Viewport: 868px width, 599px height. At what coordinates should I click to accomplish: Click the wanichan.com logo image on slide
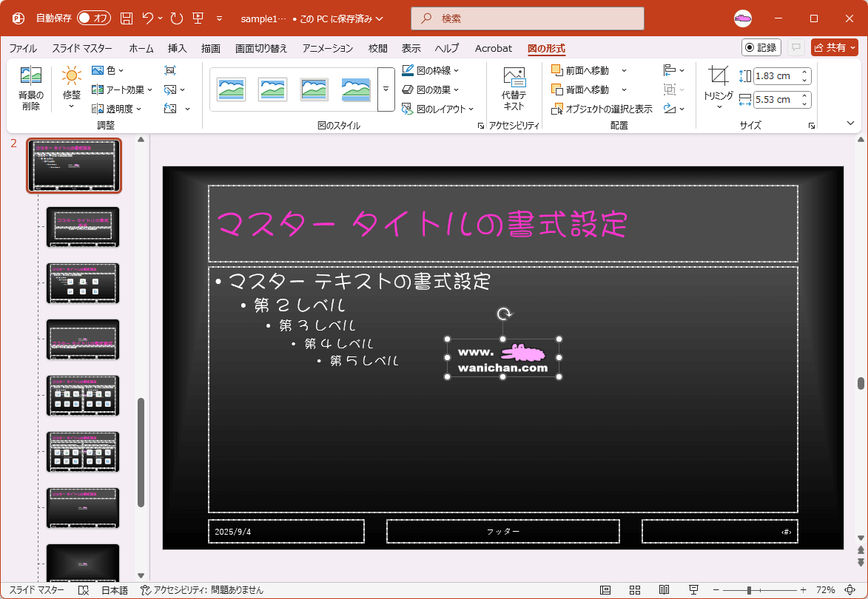coord(503,359)
